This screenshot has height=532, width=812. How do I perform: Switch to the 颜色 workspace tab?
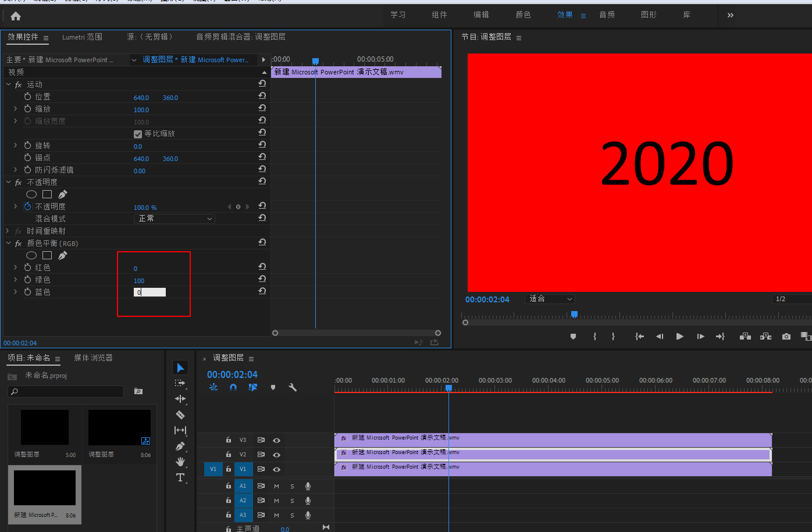523,15
